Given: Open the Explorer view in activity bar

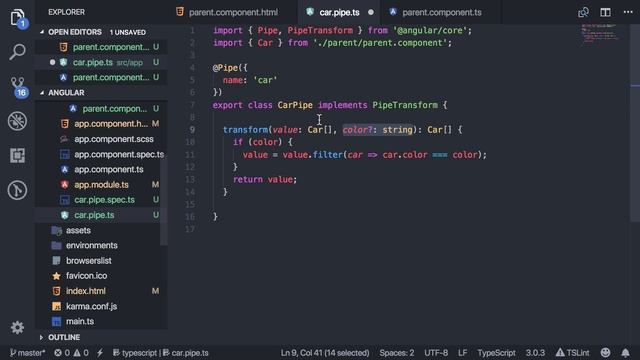Looking at the screenshot, I should (17, 18).
